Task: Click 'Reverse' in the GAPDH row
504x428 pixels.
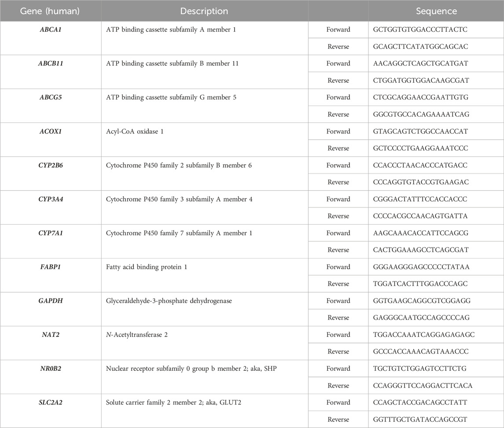Action: coord(338,318)
